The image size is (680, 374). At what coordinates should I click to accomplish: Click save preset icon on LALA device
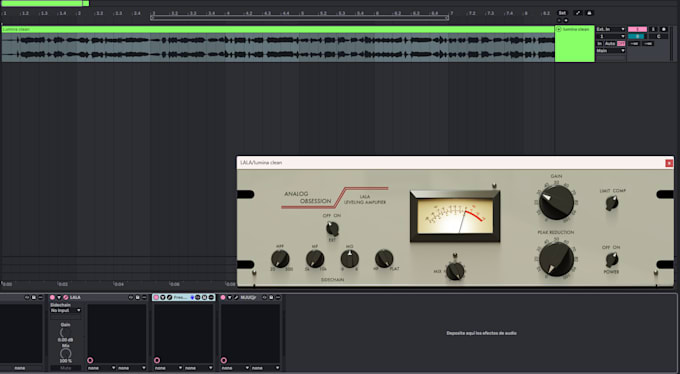click(x=137, y=297)
